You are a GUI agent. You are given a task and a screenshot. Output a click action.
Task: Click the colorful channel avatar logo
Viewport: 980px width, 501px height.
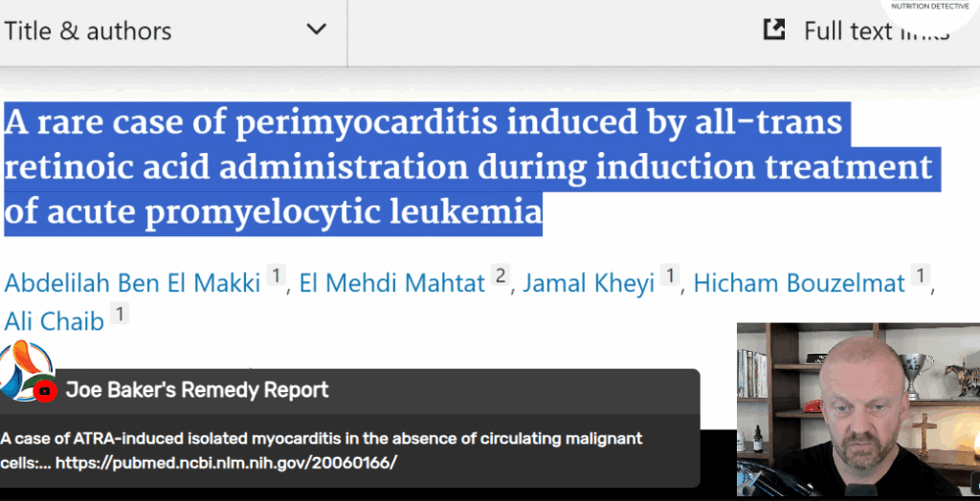24,370
